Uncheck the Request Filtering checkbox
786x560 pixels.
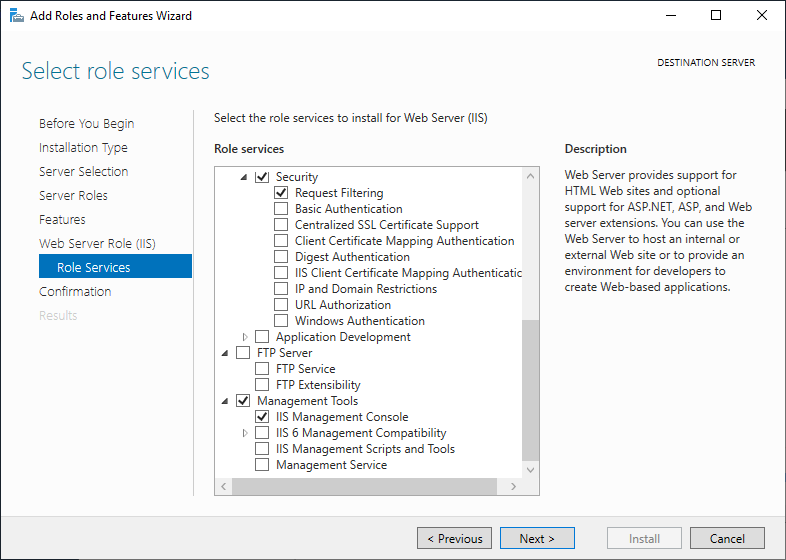pos(281,193)
